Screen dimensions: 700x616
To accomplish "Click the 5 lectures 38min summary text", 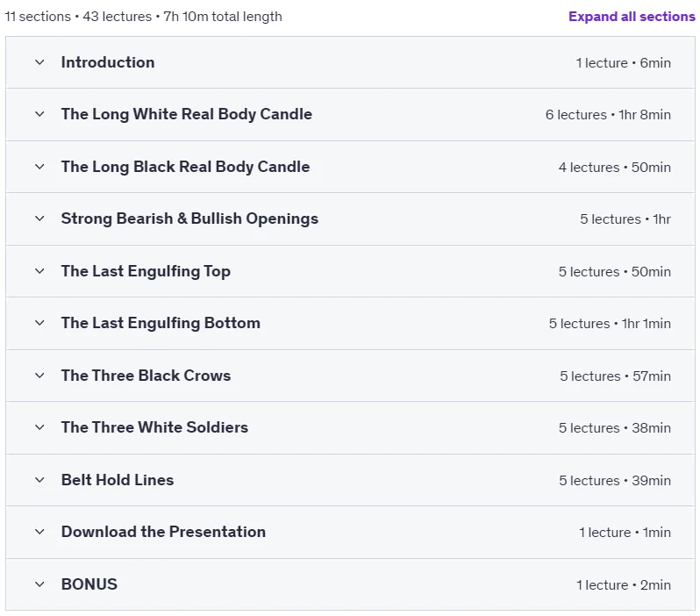I will (615, 428).
